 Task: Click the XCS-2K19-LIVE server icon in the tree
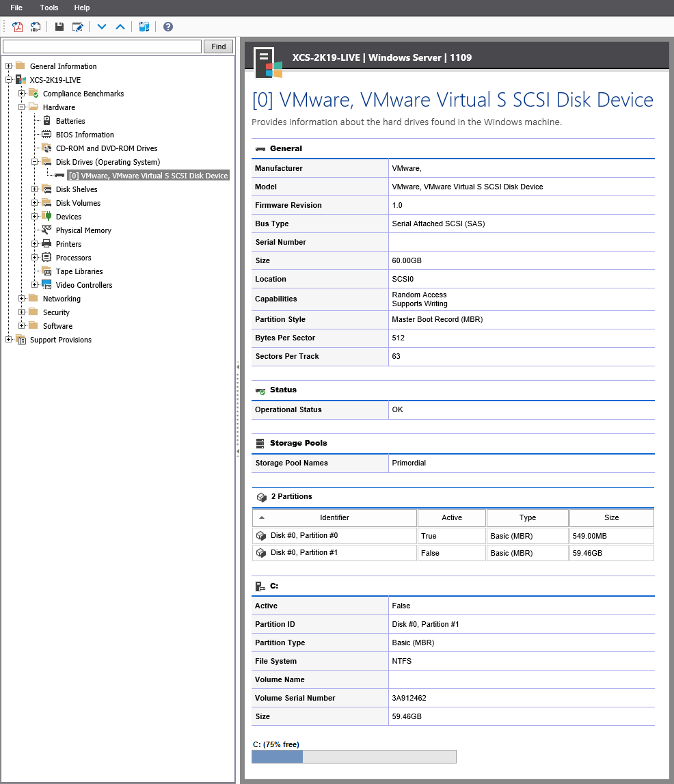[x=21, y=79]
